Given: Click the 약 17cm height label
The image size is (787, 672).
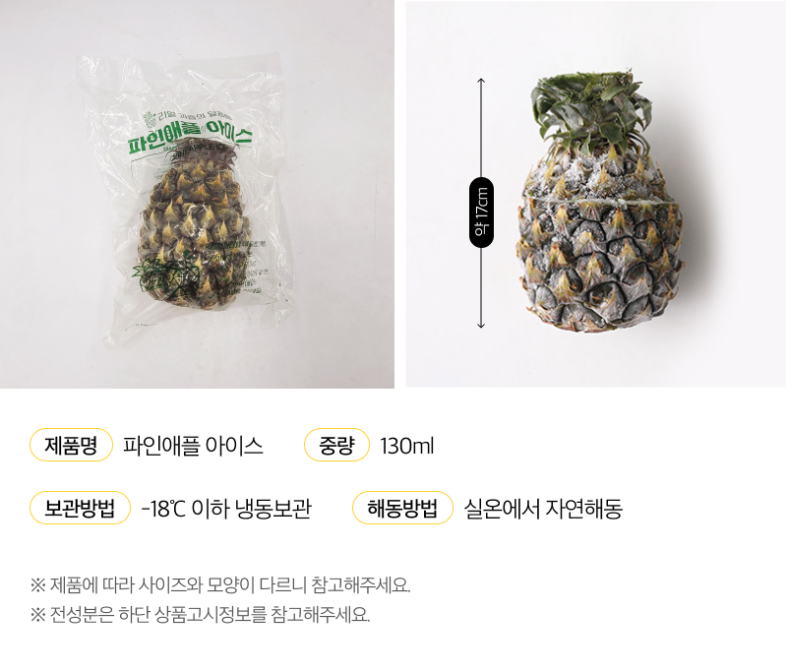Looking at the screenshot, I should (481, 213).
